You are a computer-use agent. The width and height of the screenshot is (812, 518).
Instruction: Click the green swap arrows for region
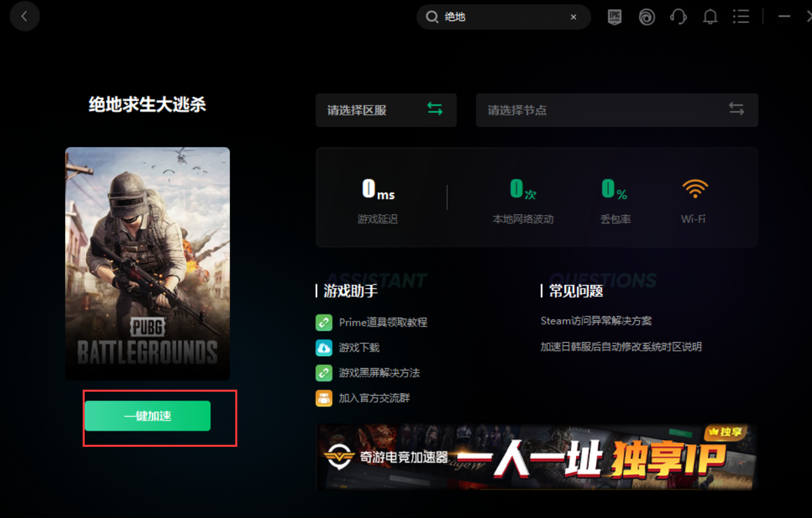[435, 109]
